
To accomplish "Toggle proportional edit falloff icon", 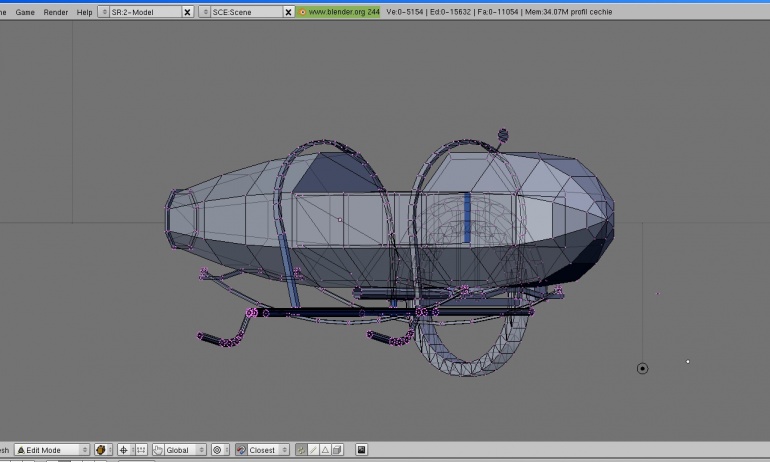I will click(x=220, y=450).
